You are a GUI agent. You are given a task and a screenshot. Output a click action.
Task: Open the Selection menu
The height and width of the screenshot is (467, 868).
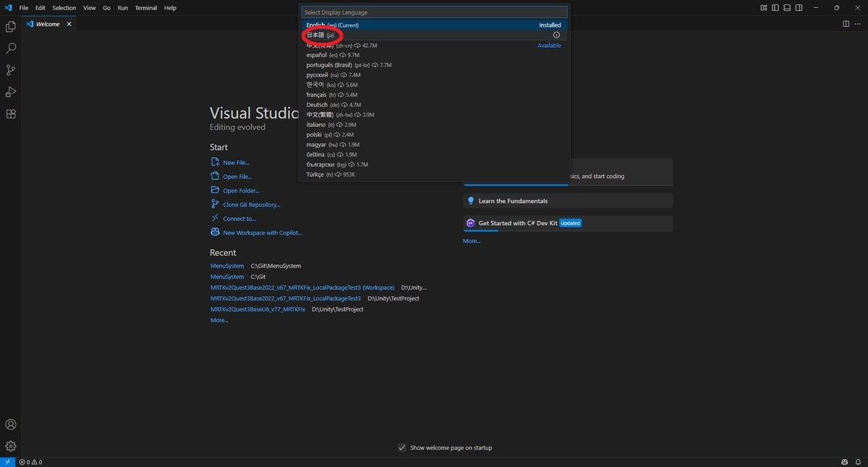click(64, 8)
